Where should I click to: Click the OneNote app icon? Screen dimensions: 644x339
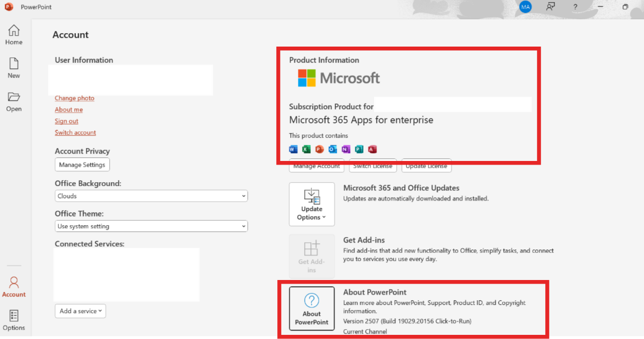pos(346,150)
